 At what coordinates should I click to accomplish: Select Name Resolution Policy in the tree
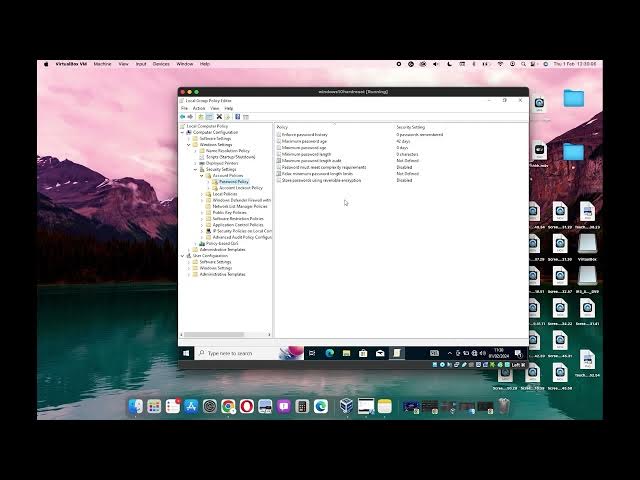(x=228, y=151)
